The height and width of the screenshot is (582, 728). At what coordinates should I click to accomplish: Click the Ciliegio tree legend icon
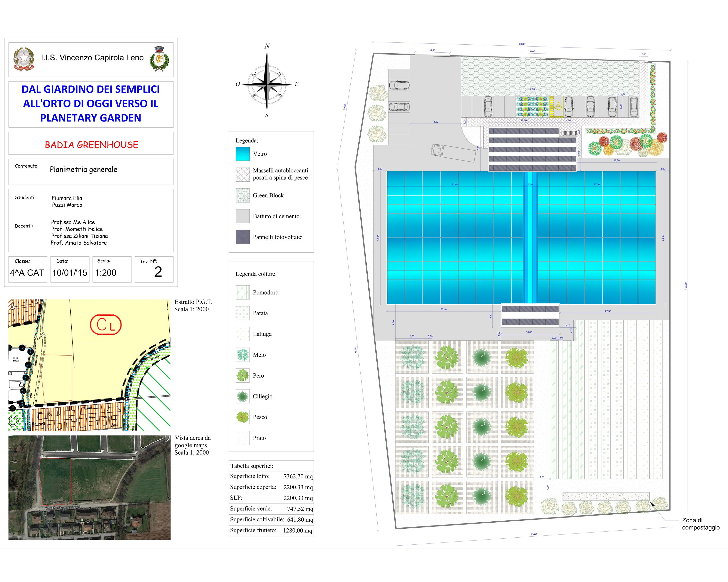point(242,396)
